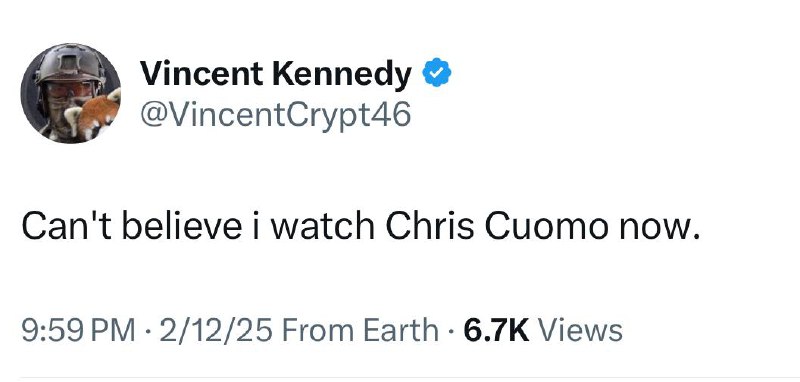Click the tweet text about Chris Cuomo

point(360,227)
